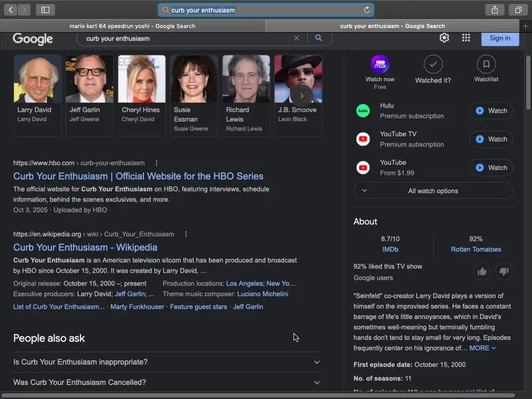The width and height of the screenshot is (532, 399).
Task: Run the search with the magnifier icon
Action: pyautogui.click(x=318, y=38)
